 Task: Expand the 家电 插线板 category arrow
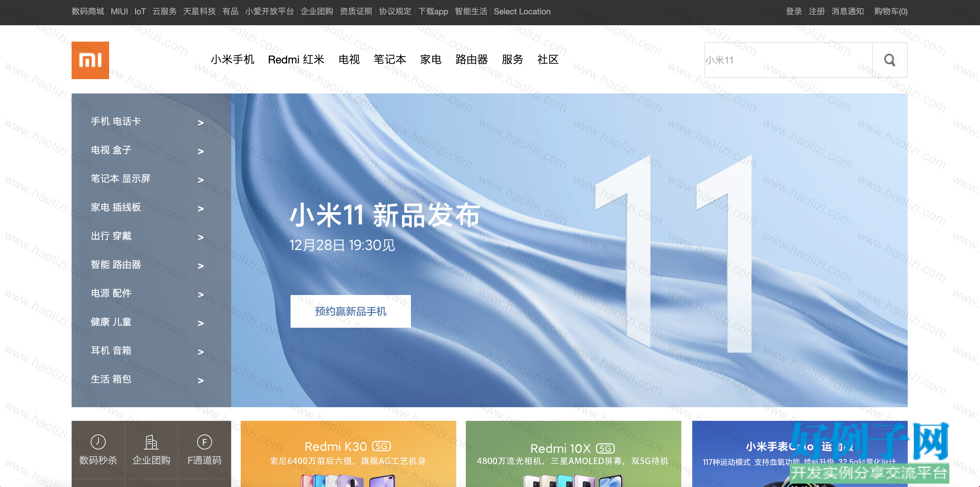click(x=201, y=208)
